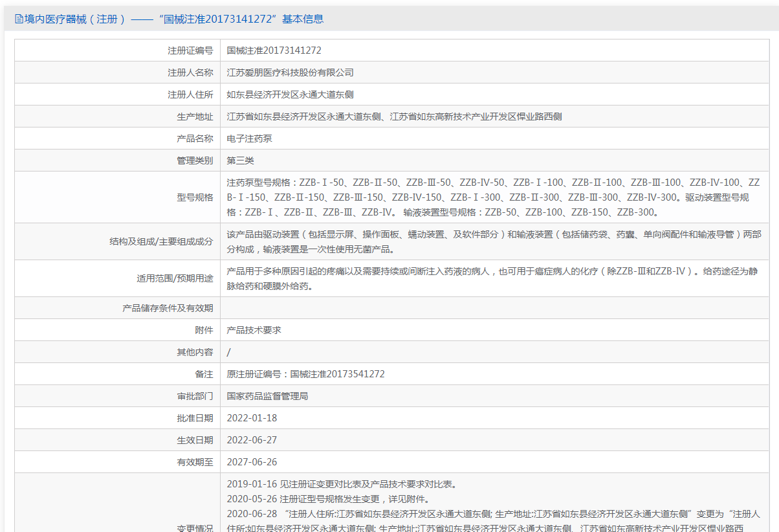Click the 型号规格 label
Screen dimensions: 779x532
(x=195, y=197)
